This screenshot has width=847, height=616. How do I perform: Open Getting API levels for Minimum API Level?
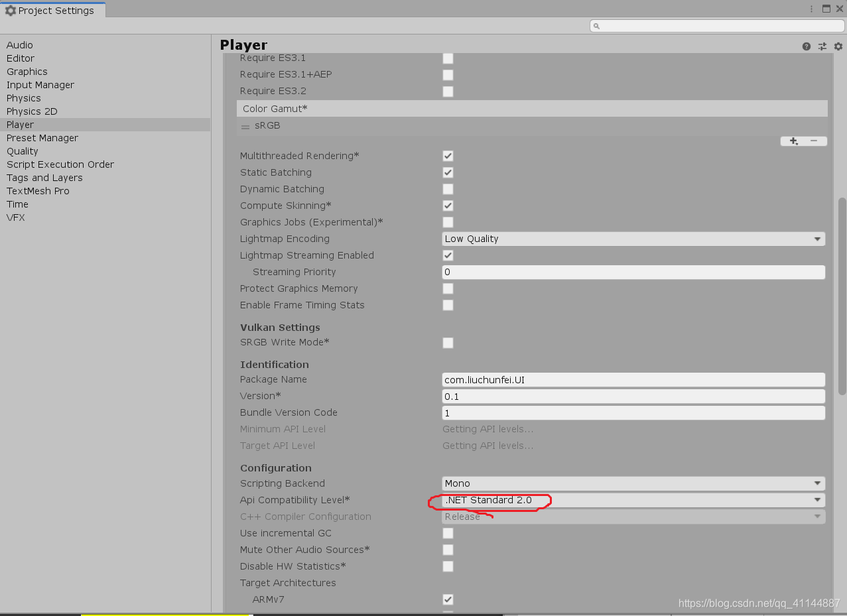pos(488,429)
